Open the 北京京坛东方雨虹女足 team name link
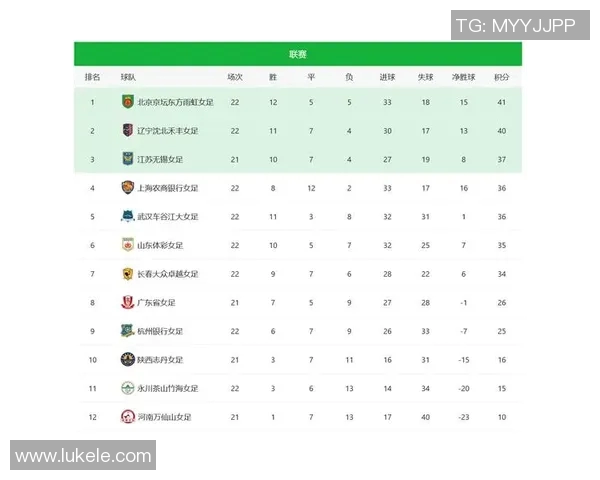This screenshot has height=480, width=600. coord(175,101)
